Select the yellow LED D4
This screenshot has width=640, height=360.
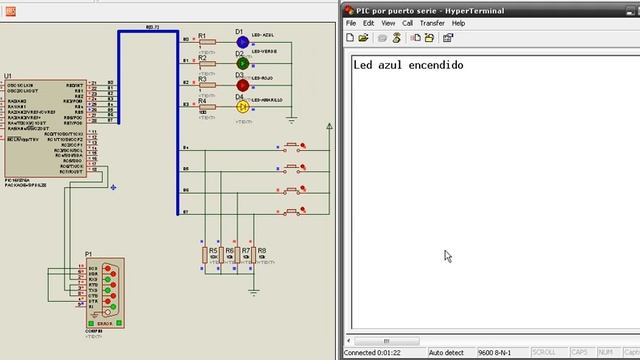coord(242,107)
